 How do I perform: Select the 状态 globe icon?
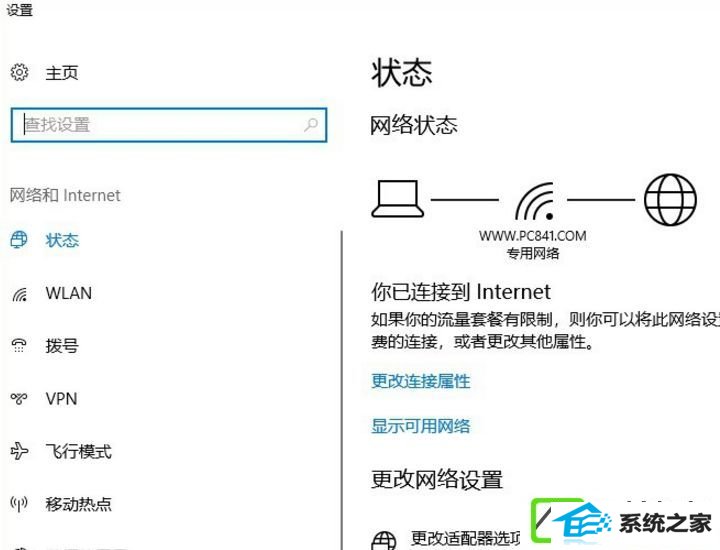tap(19, 240)
